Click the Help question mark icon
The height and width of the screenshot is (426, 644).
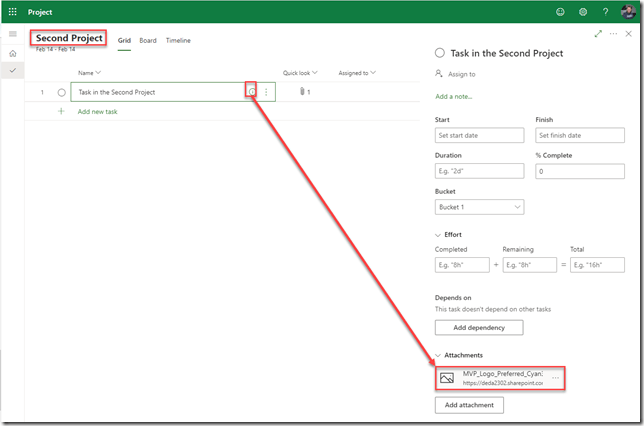coord(605,12)
